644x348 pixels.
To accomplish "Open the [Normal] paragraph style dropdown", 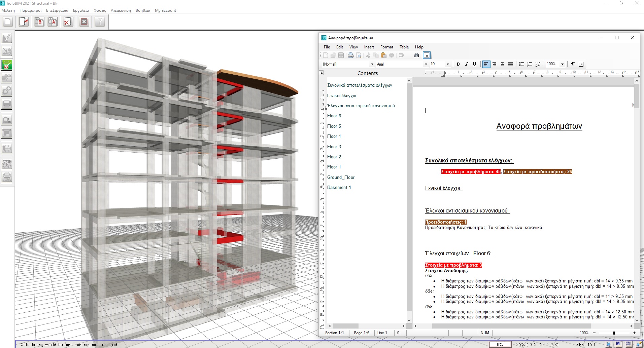I will (372, 64).
